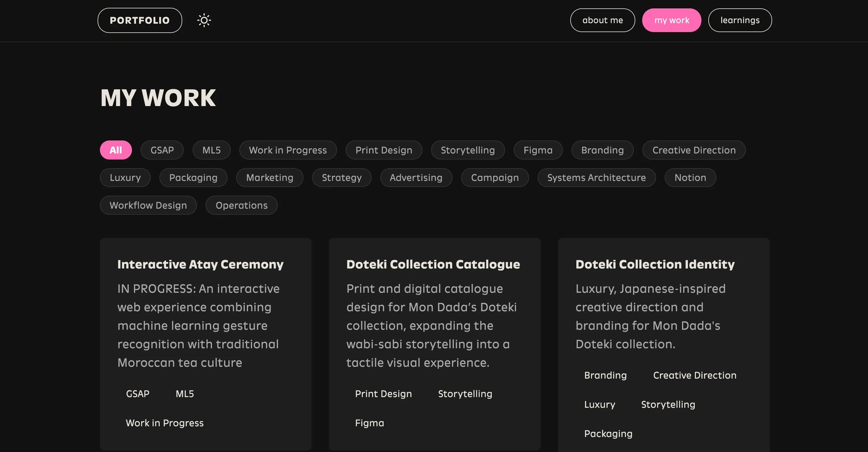Click Print Design tag on Catalogue card
This screenshot has height=452, width=868.
click(x=383, y=394)
